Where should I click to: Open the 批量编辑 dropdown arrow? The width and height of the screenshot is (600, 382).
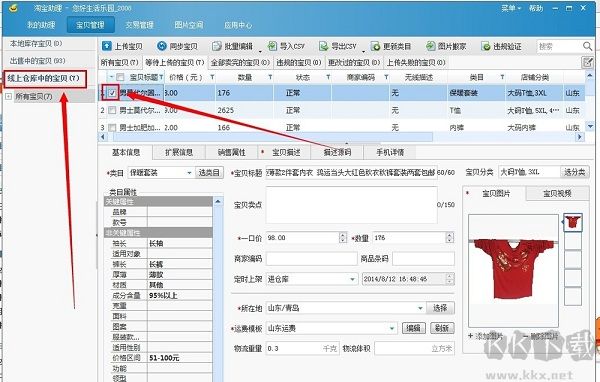(260, 51)
